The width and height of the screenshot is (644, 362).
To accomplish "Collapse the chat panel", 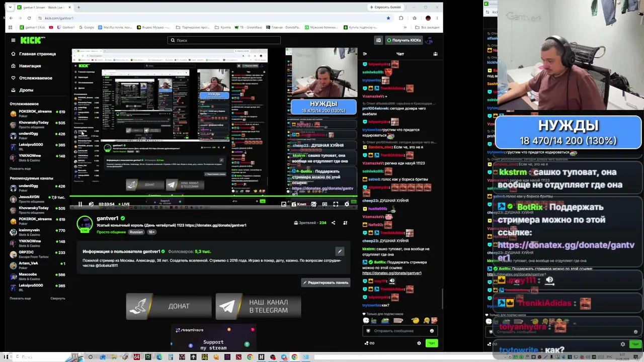I will tap(365, 54).
